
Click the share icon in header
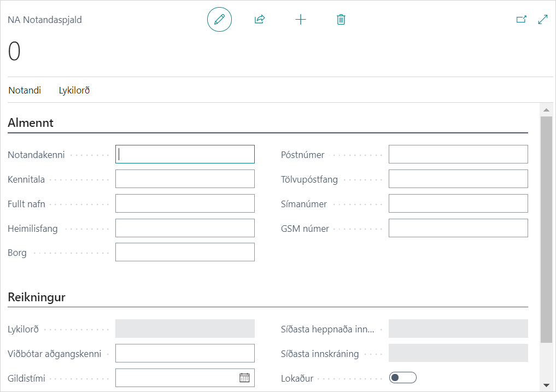(260, 20)
